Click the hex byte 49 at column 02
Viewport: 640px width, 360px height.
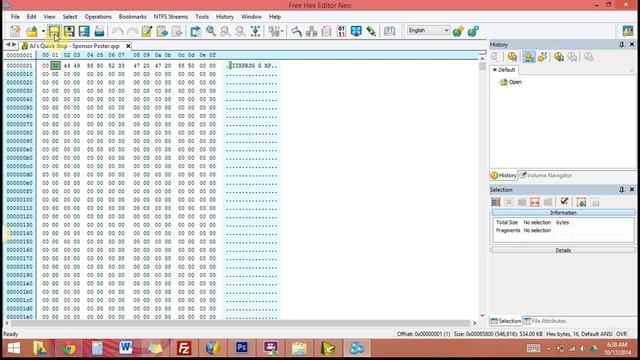[67, 66]
